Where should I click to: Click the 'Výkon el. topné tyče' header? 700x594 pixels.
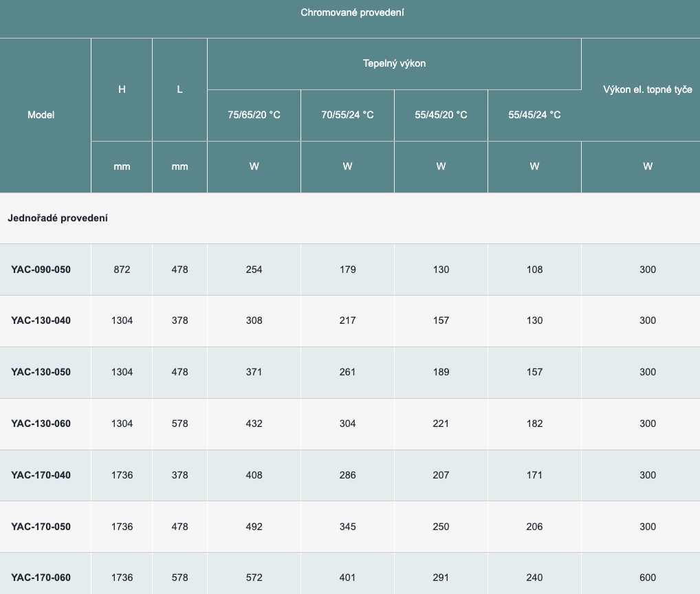coord(647,89)
